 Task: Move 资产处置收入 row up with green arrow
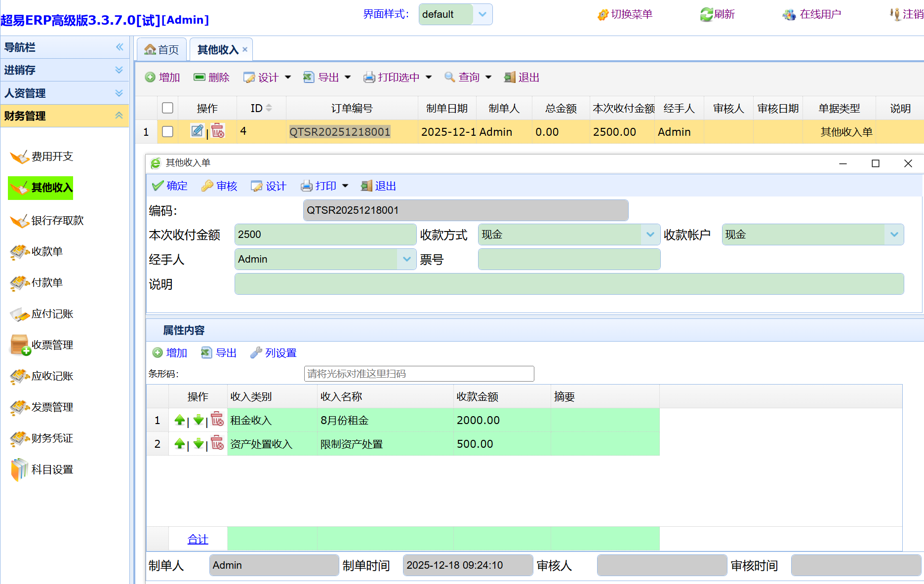pyautogui.click(x=180, y=444)
